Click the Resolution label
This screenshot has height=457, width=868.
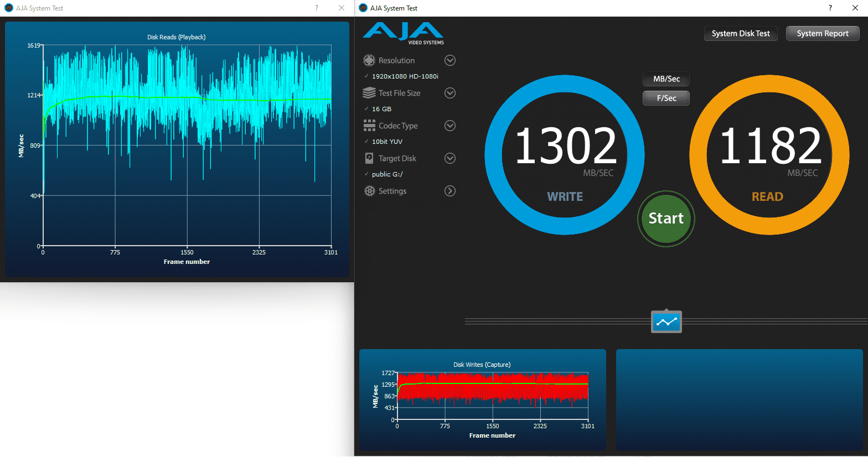(396, 60)
